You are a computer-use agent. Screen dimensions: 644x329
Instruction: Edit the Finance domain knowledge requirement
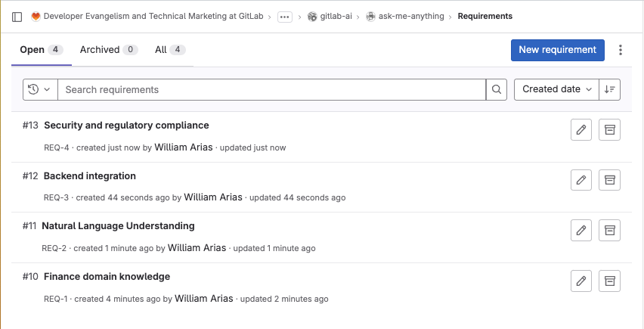[581, 281]
